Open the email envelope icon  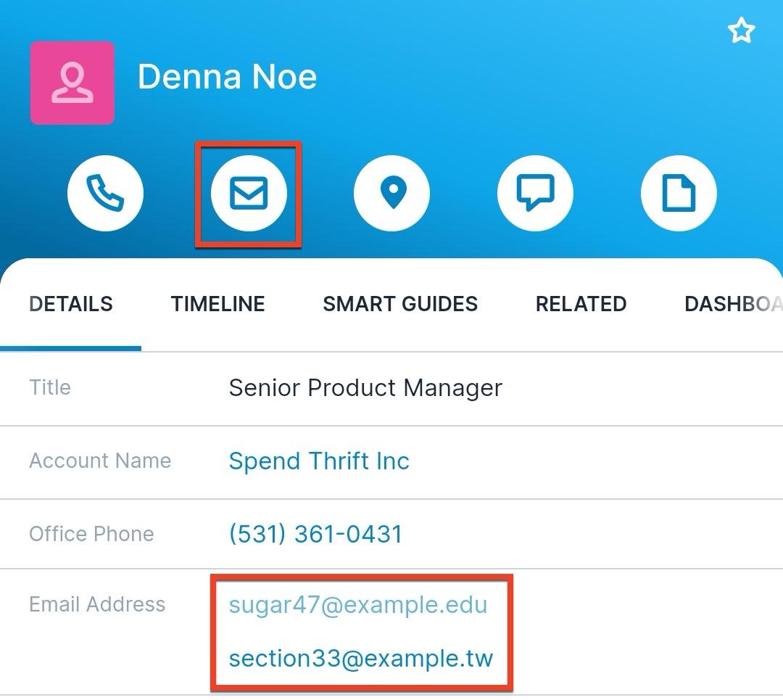click(x=249, y=194)
